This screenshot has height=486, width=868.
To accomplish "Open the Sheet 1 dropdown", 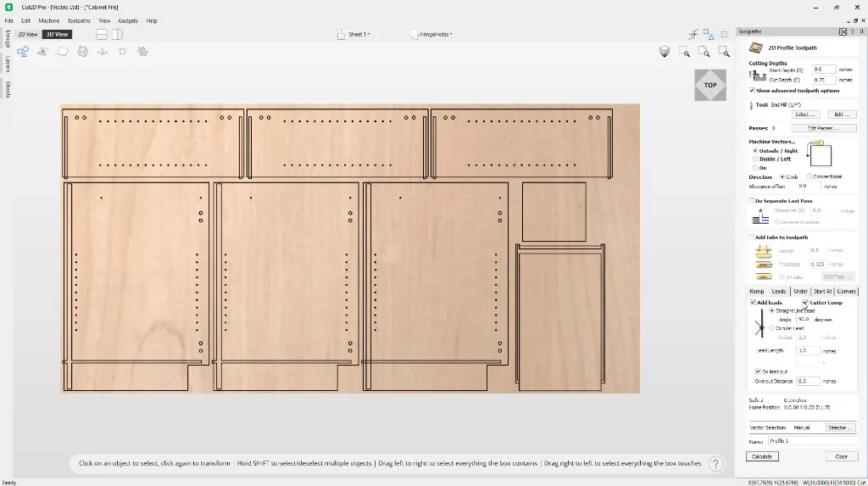I will [x=353, y=35].
